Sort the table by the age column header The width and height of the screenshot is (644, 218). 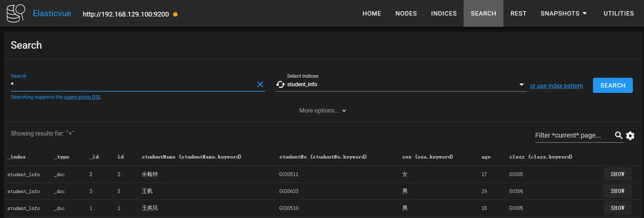486,157
